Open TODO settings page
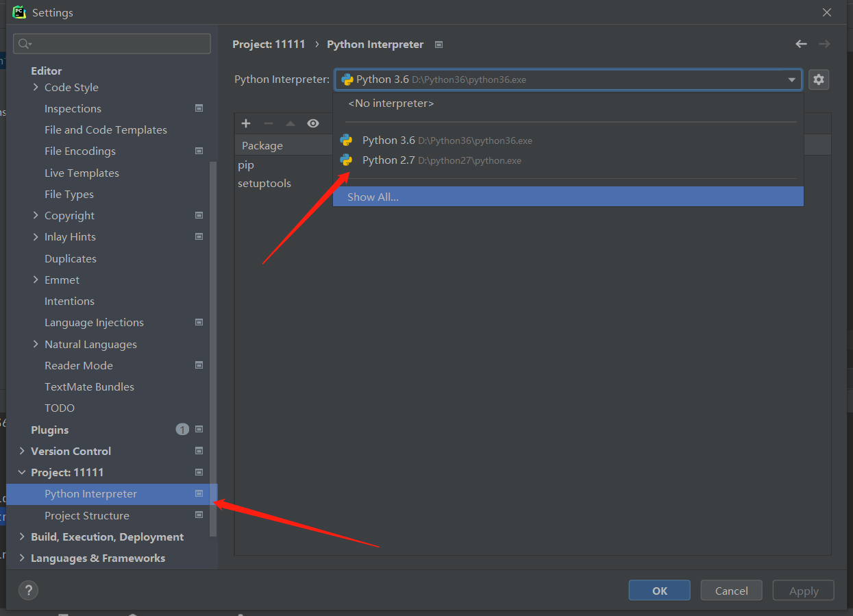 coord(60,408)
